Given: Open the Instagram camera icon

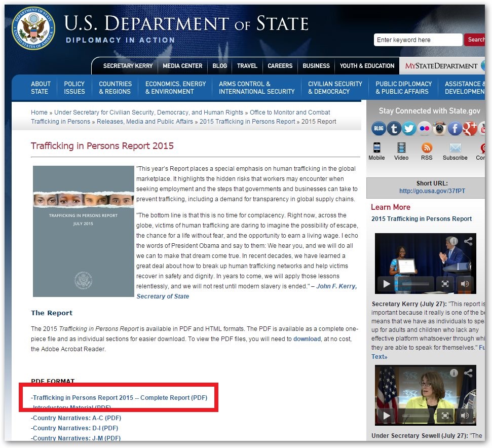Looking at the screenshot, I should [x=440, y=129].
